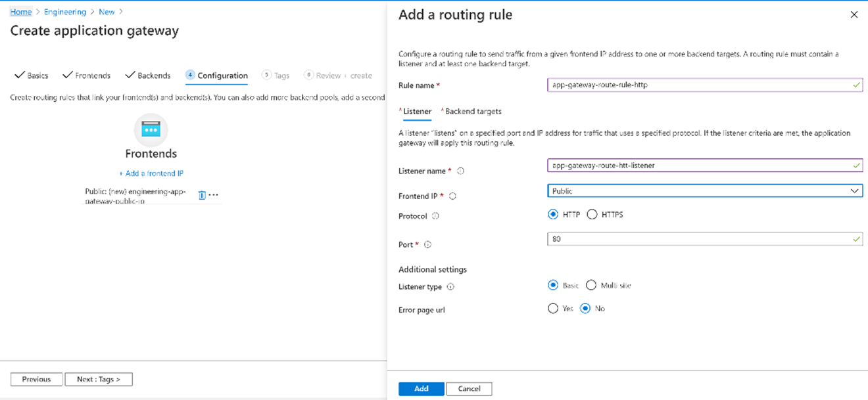This screenshot has height=400, width=868.
Task: Open more options ellipsis for frontend IP
Action: 214,195
